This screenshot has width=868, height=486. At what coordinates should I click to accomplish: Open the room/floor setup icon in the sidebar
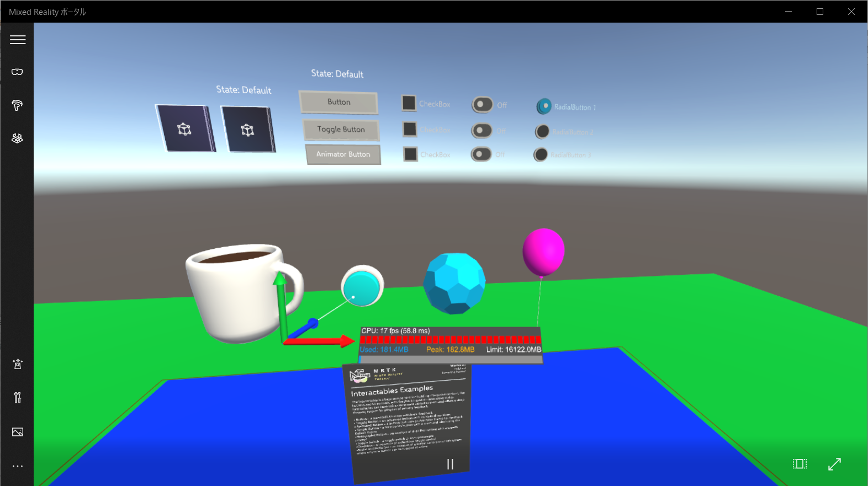[17, 138]
